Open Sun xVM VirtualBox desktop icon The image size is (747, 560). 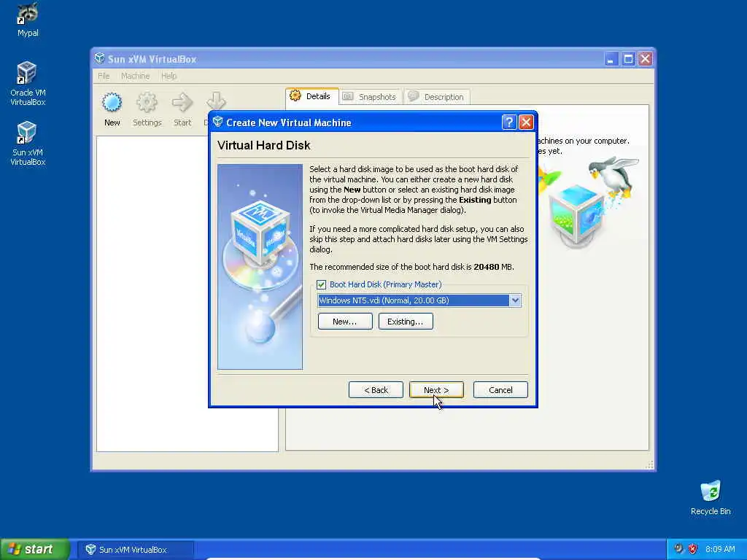(x=28, y=143)
